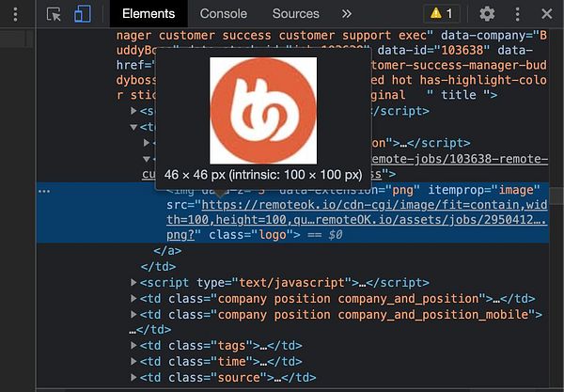Expand the td class tags node
The image size is (564, 392).
tap(133, 345)
